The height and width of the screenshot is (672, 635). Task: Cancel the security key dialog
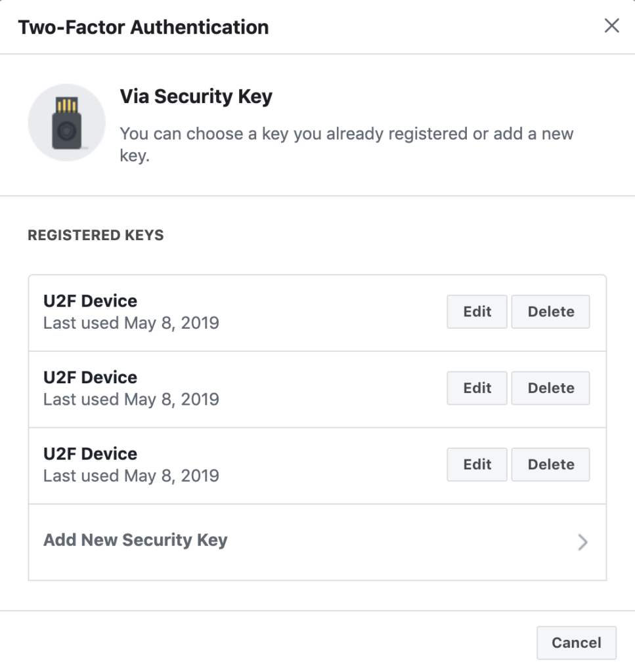click(x=577, y=643)
